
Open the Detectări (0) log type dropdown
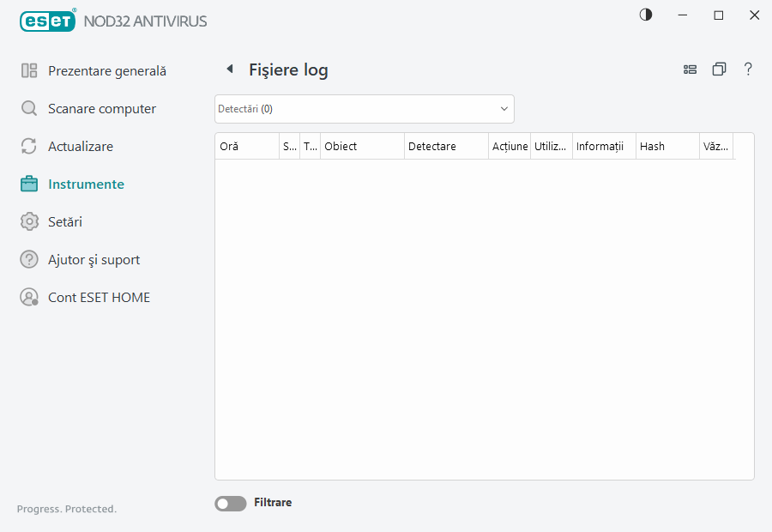(x=364, y=109)
